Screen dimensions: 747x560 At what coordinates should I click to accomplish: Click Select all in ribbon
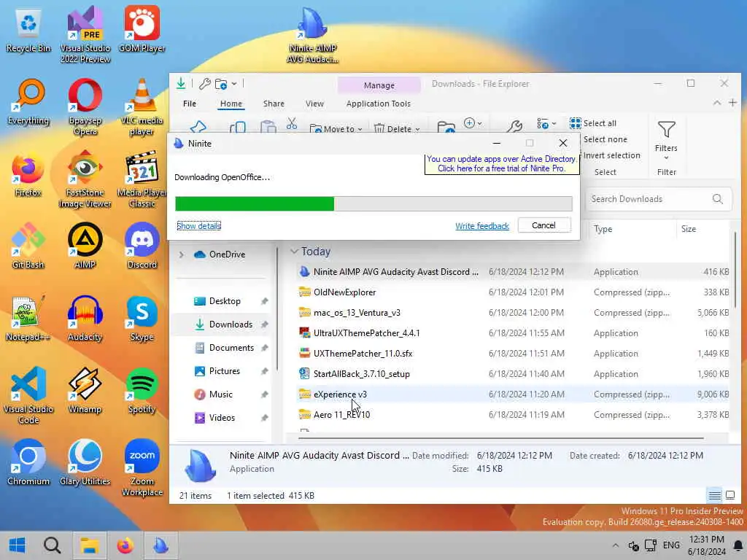coord(593,123)
